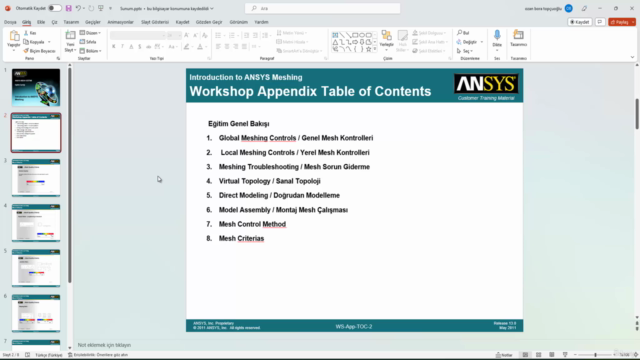Save the presentation with the purple disk icon
Screen dimensions: 640x360
point(69,8)
